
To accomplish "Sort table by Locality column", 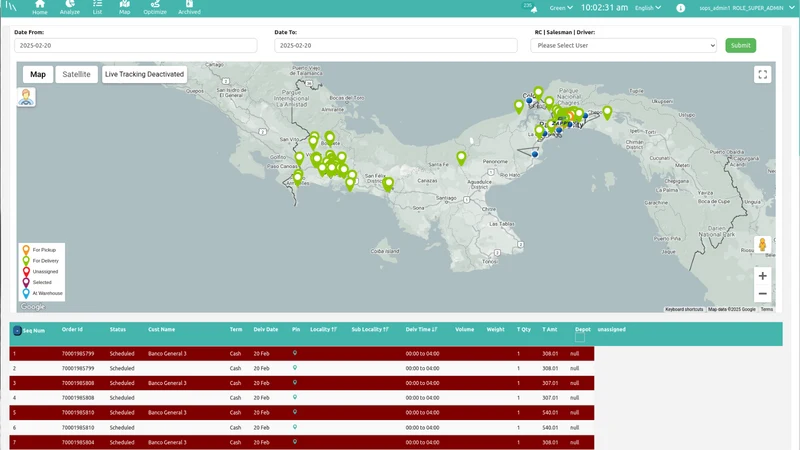I will point(323,330).
